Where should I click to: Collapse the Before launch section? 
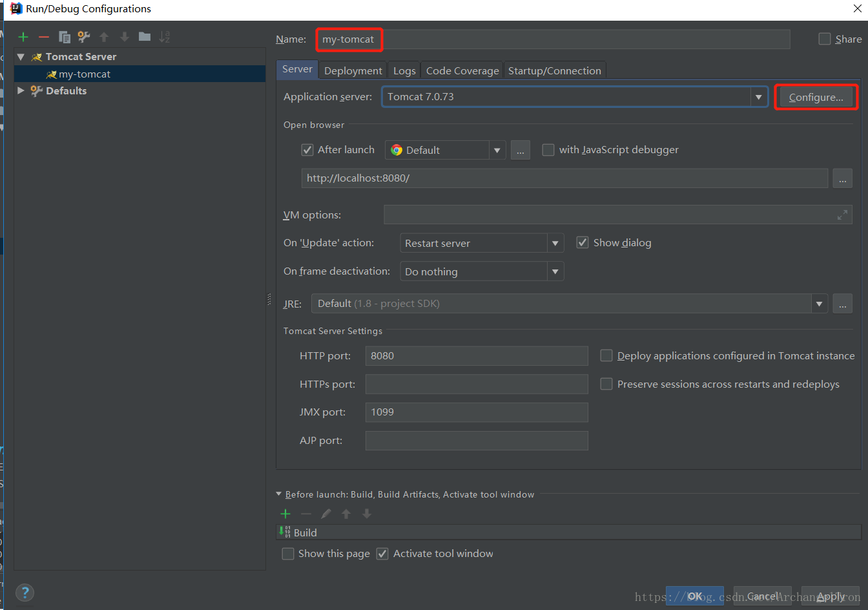pos(279,494)
